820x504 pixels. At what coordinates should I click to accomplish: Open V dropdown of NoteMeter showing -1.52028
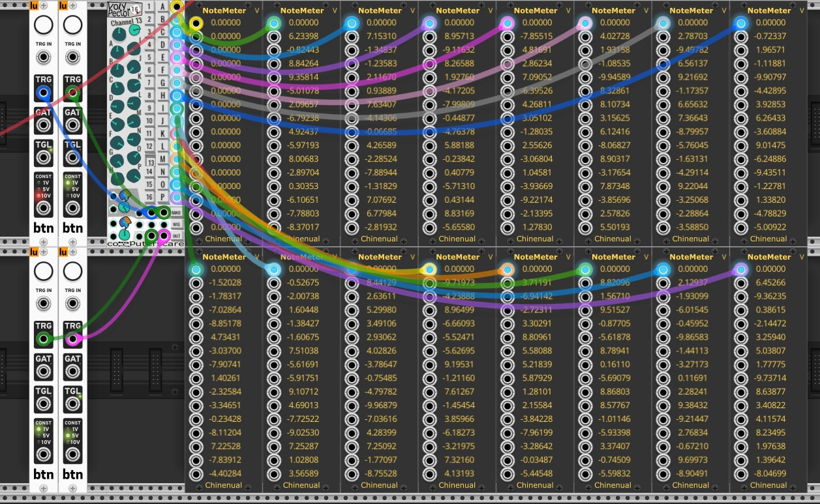pyautogui.click(x=257, y=257)
